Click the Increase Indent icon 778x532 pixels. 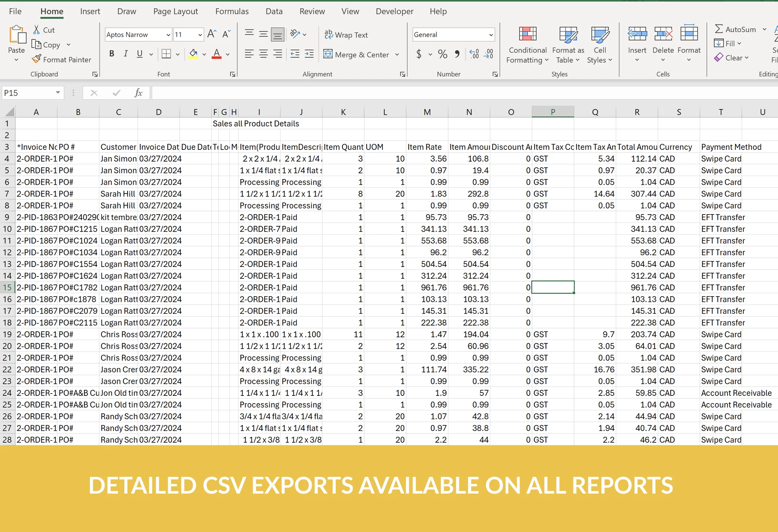[309, 54]
